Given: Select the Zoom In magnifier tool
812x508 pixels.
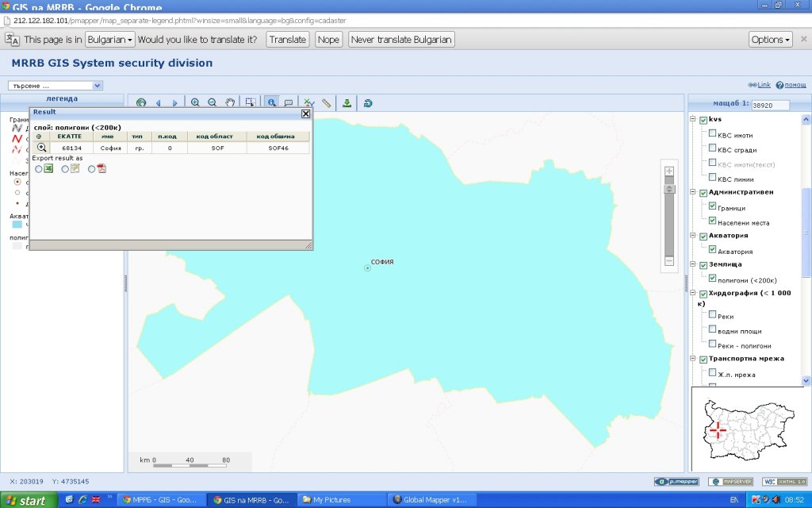Looking at the screenshot, I should click(x=195, y=102).
